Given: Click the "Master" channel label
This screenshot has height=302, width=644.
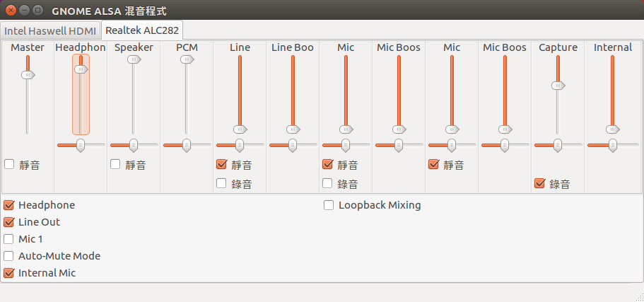Looking at the screenshot, I should pyautogui.click(x=28, y=47).
